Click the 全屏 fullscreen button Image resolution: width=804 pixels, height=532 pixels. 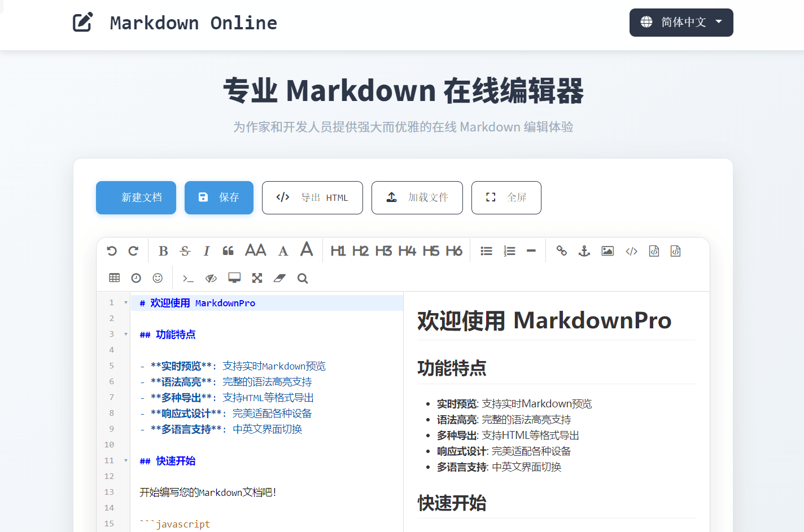tap(506, 197)
